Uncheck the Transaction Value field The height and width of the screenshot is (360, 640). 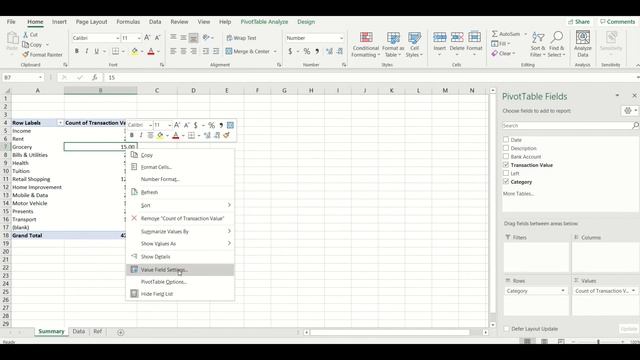tap(506, 165)
